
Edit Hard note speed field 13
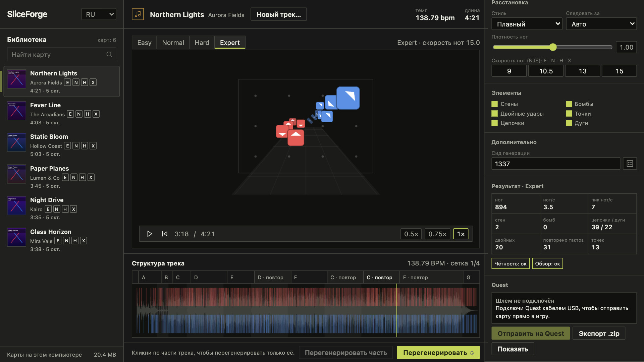[583, 71]
